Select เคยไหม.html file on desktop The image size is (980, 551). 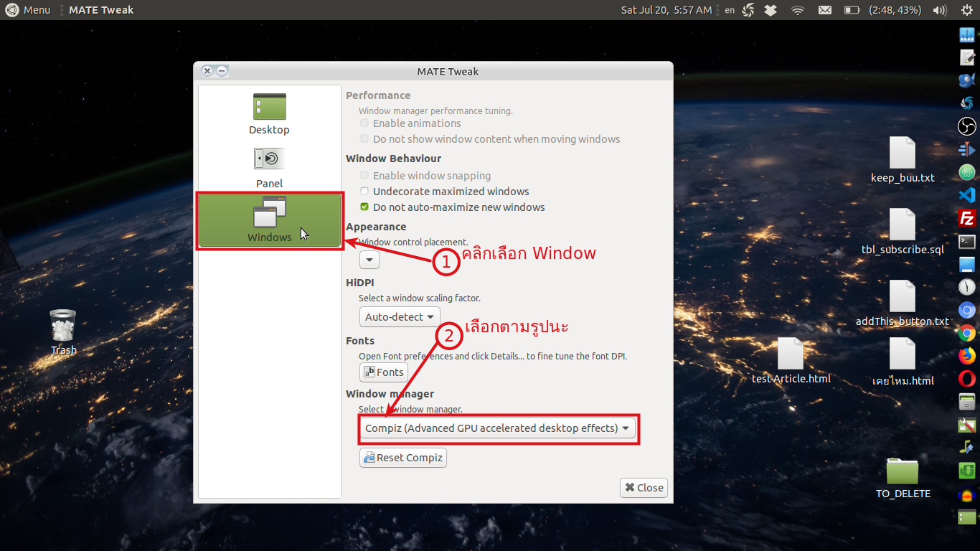[903, 362]
